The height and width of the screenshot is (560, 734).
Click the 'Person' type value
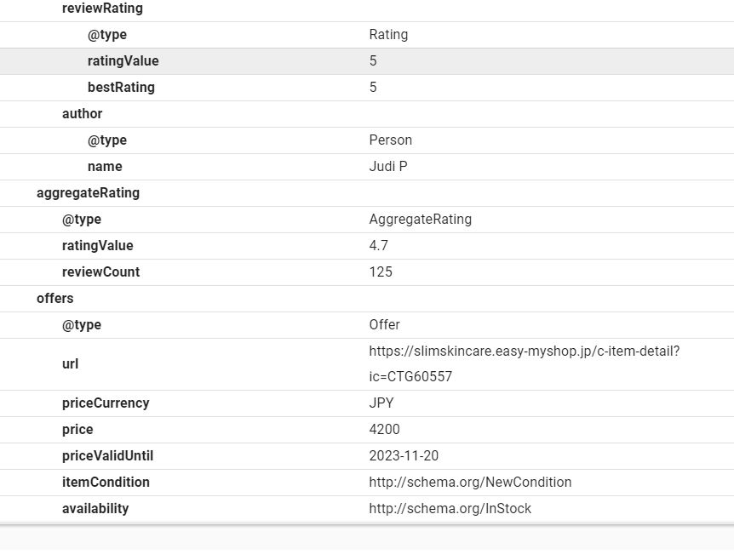click(390, 140)
